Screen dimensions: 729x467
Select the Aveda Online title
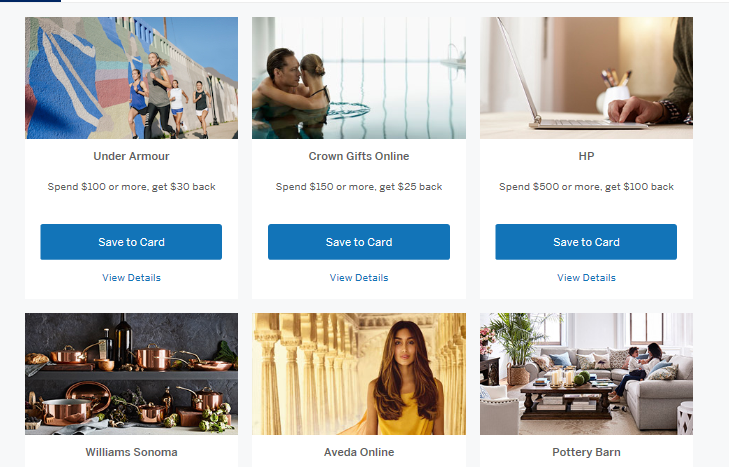click(x=359, y=452)
